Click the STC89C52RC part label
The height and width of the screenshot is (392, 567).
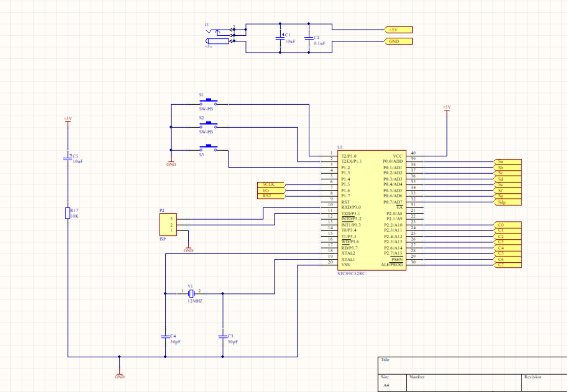pyautogui.click(x=351, y=274)
